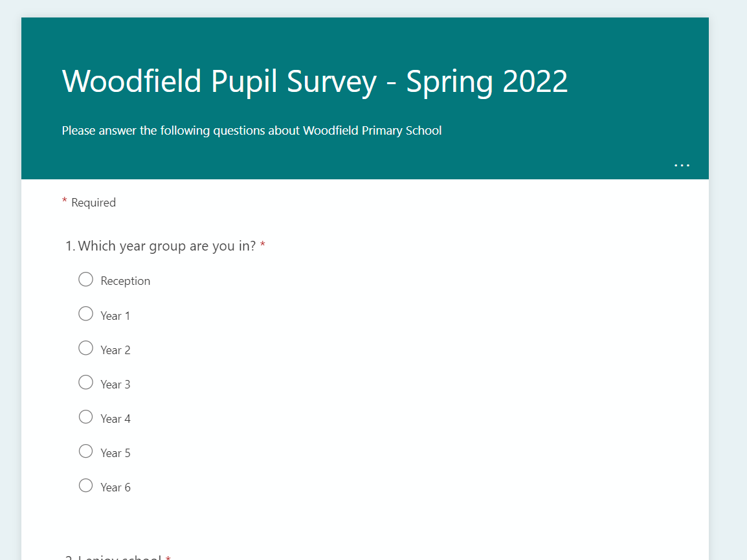The width and height of the screenshot is (747, 560).
Task: Click the 'Year 4' option label text
Action: [x=115, y=419]
